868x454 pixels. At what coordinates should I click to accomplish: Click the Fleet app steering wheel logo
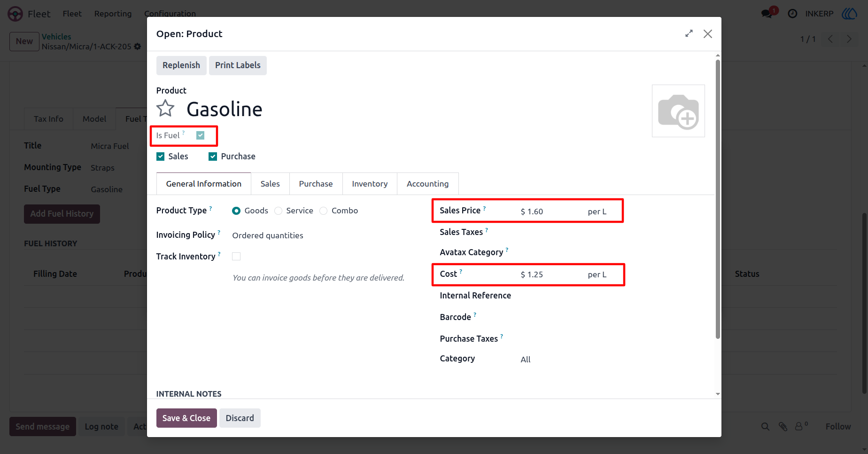(x=15, y=14)
